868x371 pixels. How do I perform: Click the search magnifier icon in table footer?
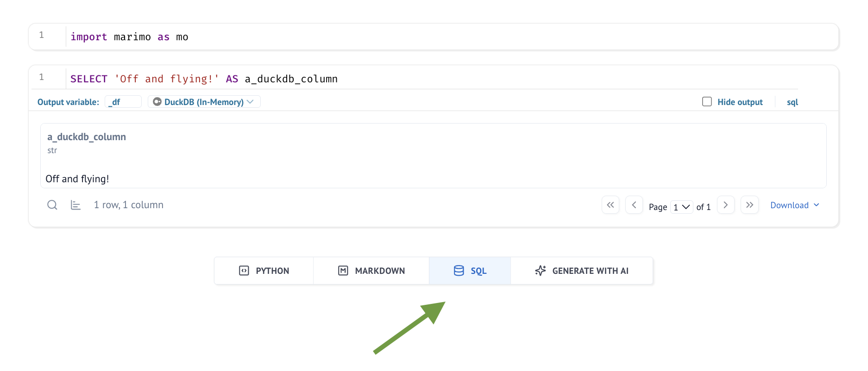point(52,205)
